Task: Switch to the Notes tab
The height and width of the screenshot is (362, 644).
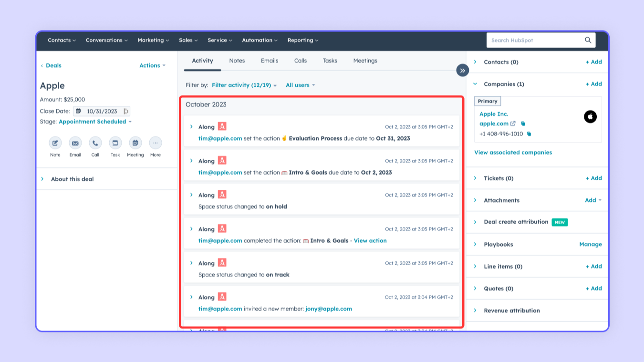Action: 237,61
